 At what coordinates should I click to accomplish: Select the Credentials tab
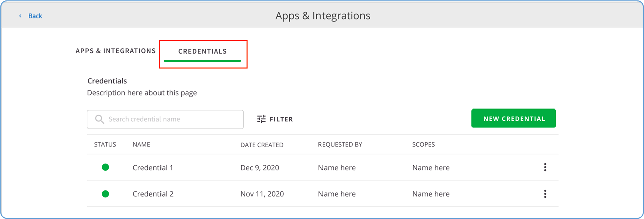coord(203,51)
